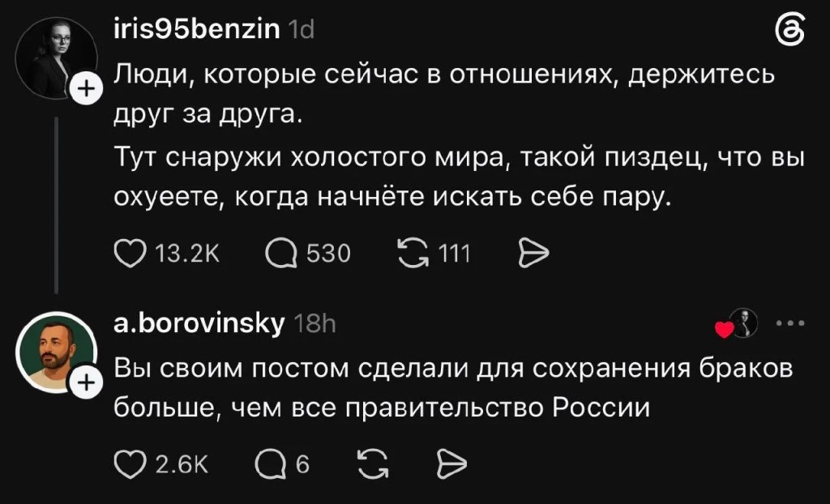
Task: Open replies to the a.borovinsky comment
Action: (x=271, y=464)
